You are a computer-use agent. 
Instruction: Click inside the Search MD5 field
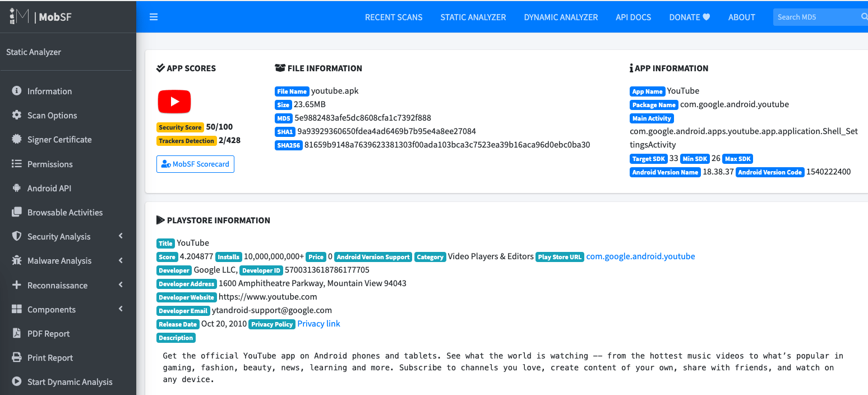[813, 17]
